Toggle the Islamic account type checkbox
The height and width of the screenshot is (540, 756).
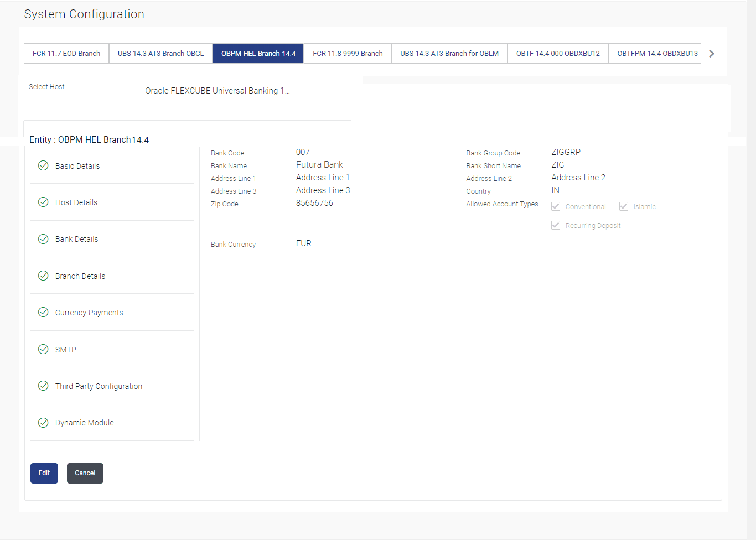[x=624, y=206]
